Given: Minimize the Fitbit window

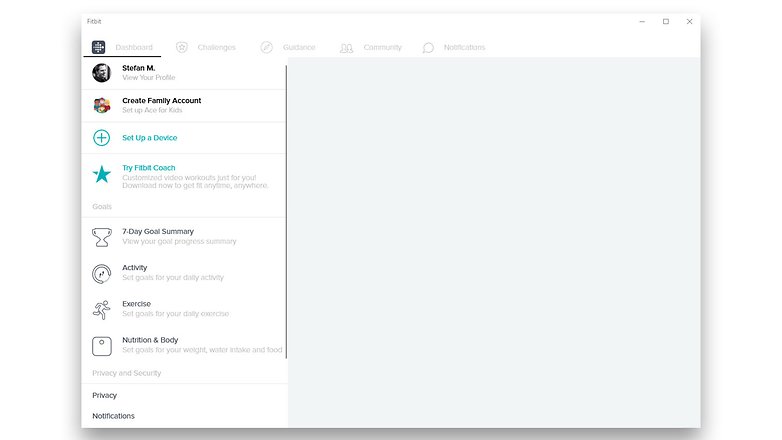Looking at the screenshot, I should click(642, 21).
